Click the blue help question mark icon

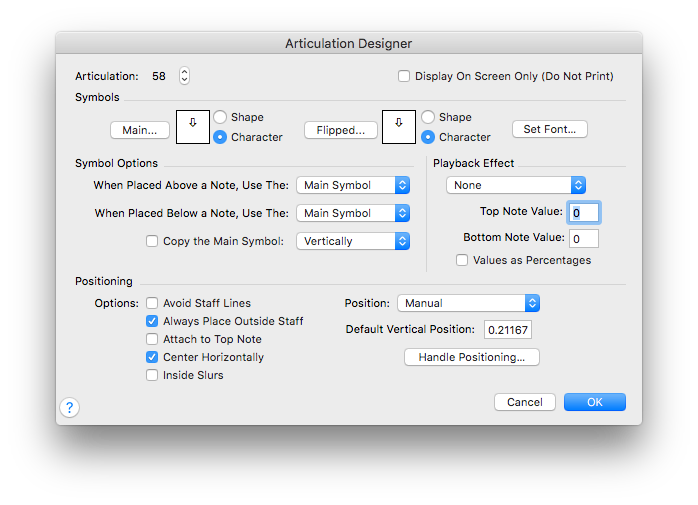[x=69, y=407]
